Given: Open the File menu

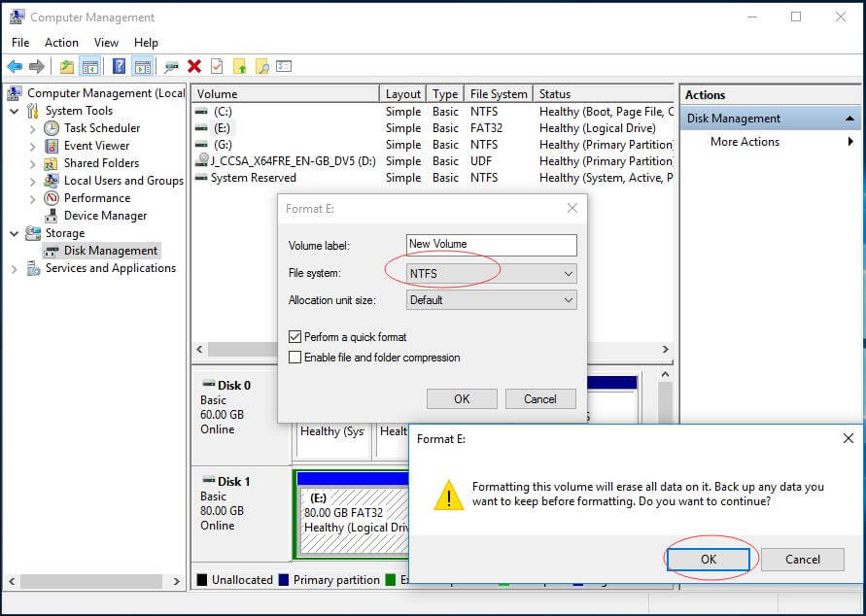Looking at the screenshot, I should 20,43.
